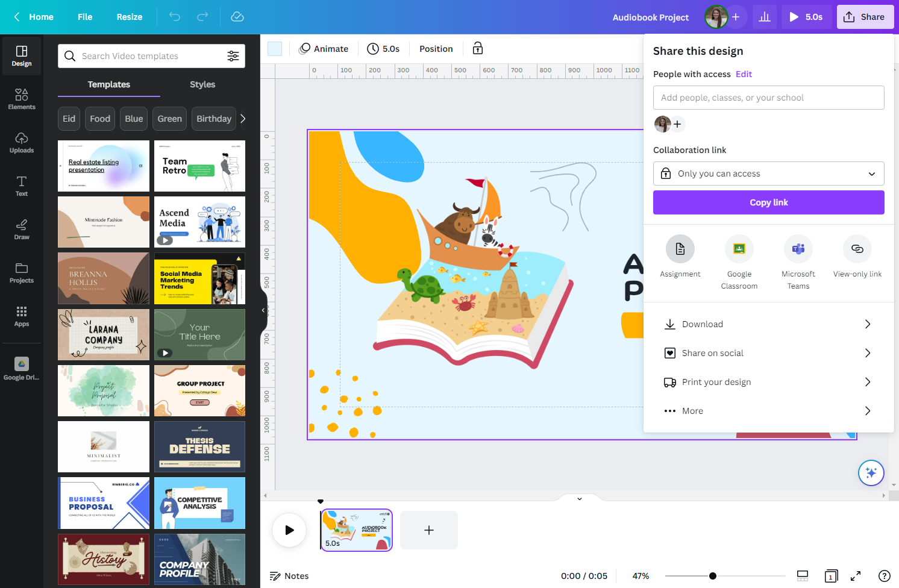
Task: Check cloud save status icon
Action: [237, 17]
